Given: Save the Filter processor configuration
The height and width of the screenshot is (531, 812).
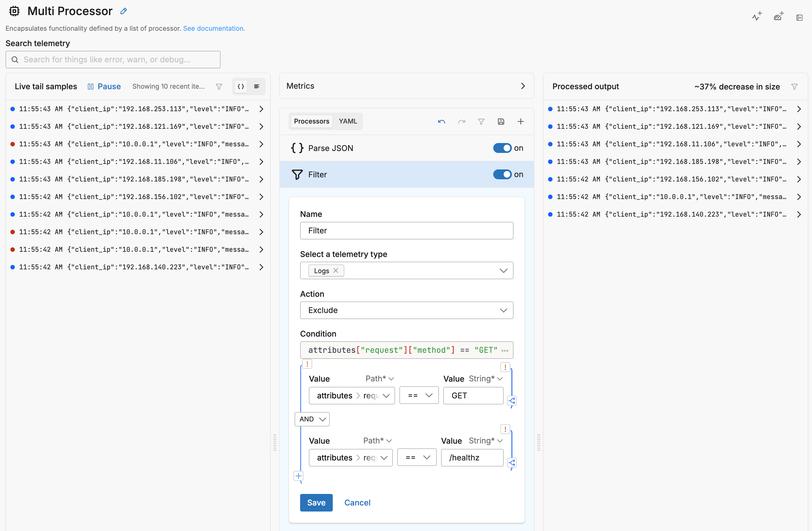Looking at the screenshot, I should pyautogui.click(x=316, y=502).
